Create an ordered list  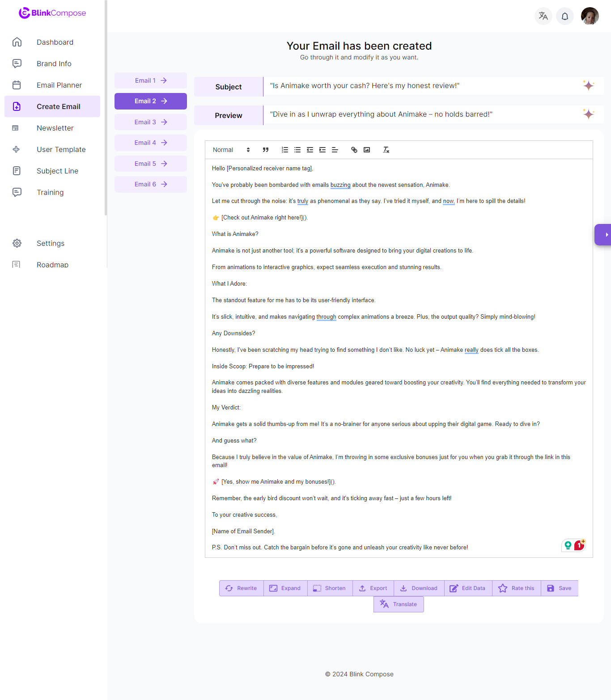tap(285, 150)
